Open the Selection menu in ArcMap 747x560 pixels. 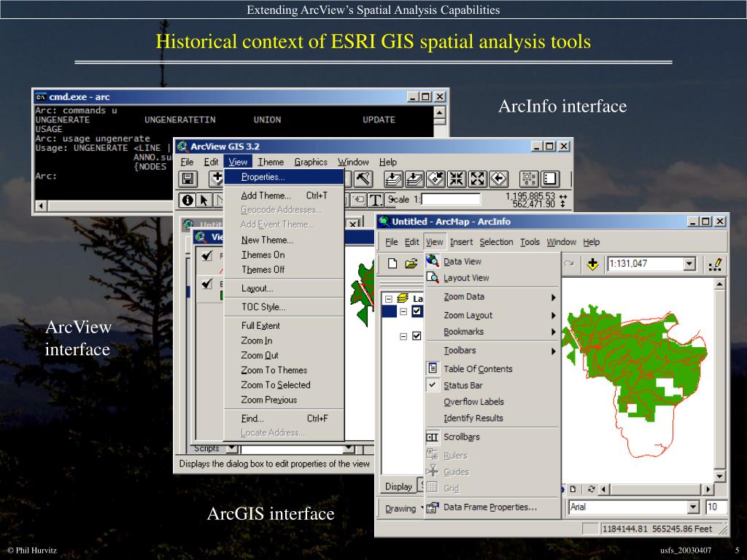[496, 242]
